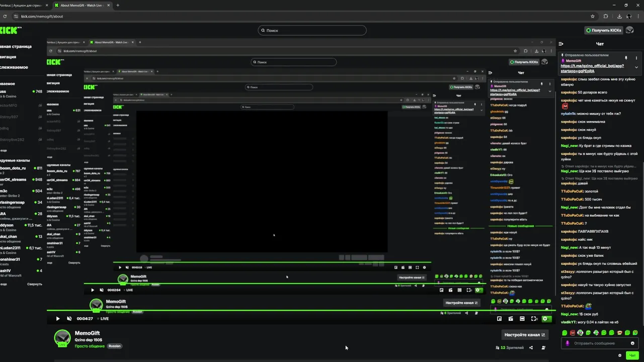The height and width of the screenshot is (362, 644).
Task: Click the Отправить сообщение chat input
Action: [600, 343]
